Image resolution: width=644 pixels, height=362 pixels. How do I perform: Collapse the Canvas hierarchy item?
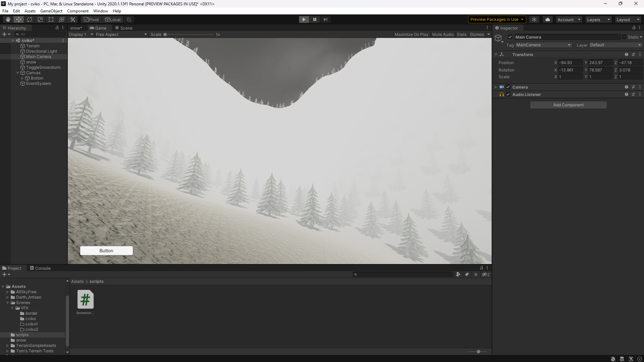tap(18, 73)
